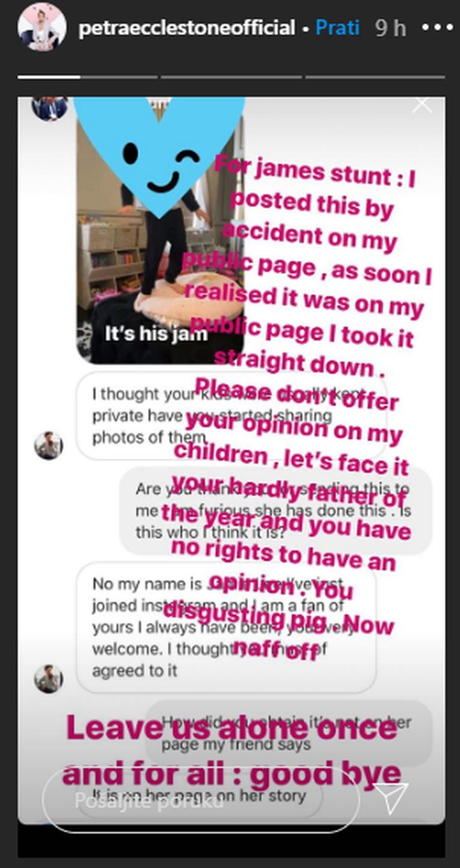
Task: Tap the 'I thought your kids' message bubble
Action: (x=232, y=415)
